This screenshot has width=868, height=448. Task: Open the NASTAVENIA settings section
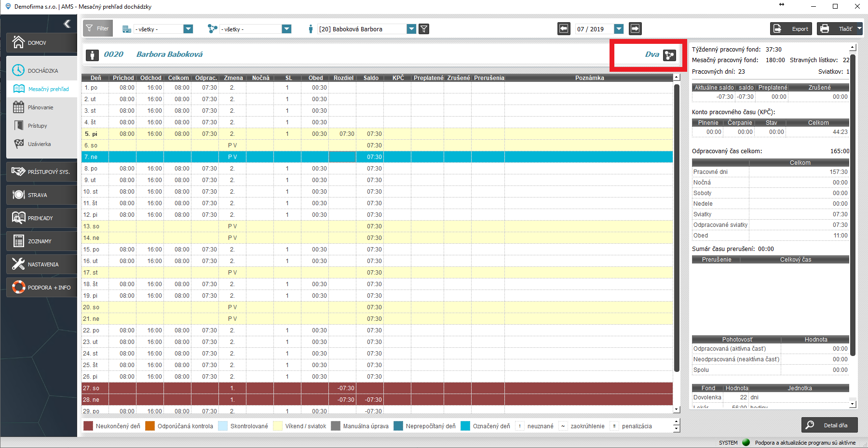click(42, 264)
